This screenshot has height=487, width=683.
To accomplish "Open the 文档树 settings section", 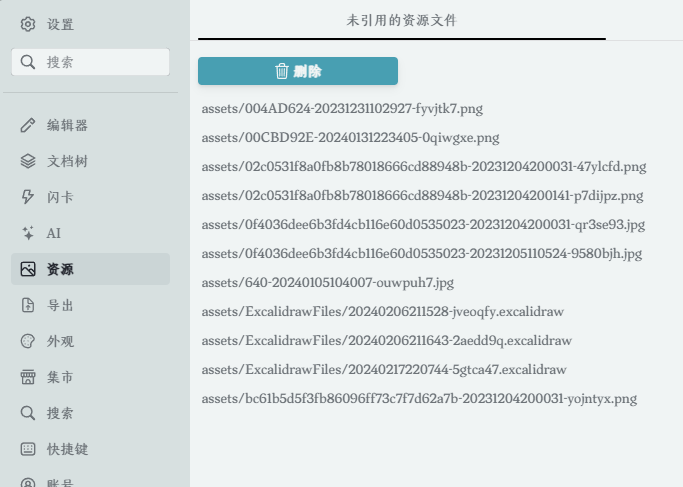I will pyautogui.click(x=91, y=161).
